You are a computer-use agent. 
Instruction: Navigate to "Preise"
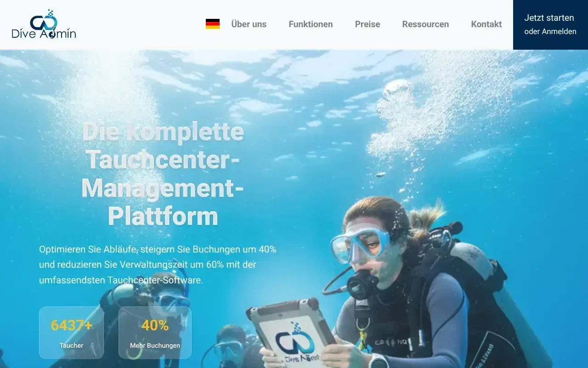367,24
